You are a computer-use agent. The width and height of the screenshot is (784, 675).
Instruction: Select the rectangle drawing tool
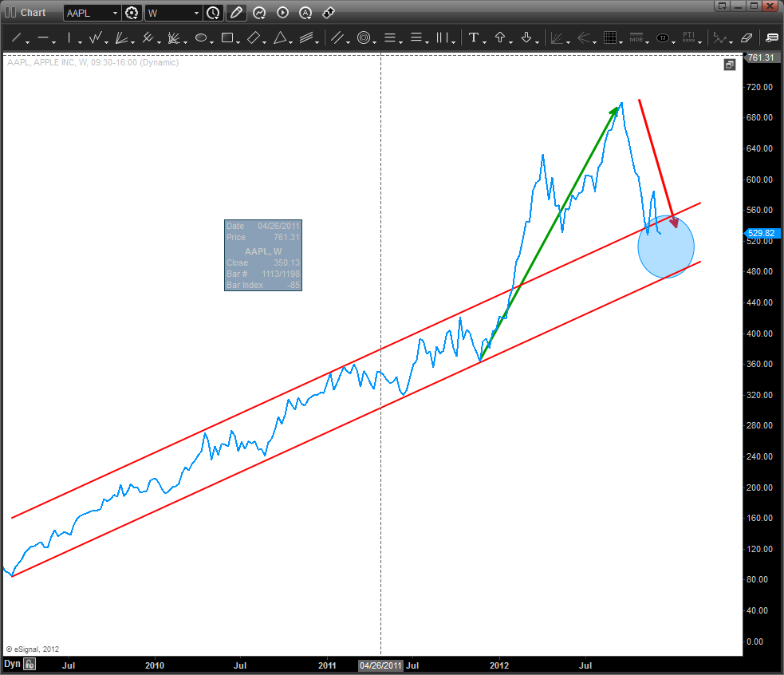[x=227, y=37]
